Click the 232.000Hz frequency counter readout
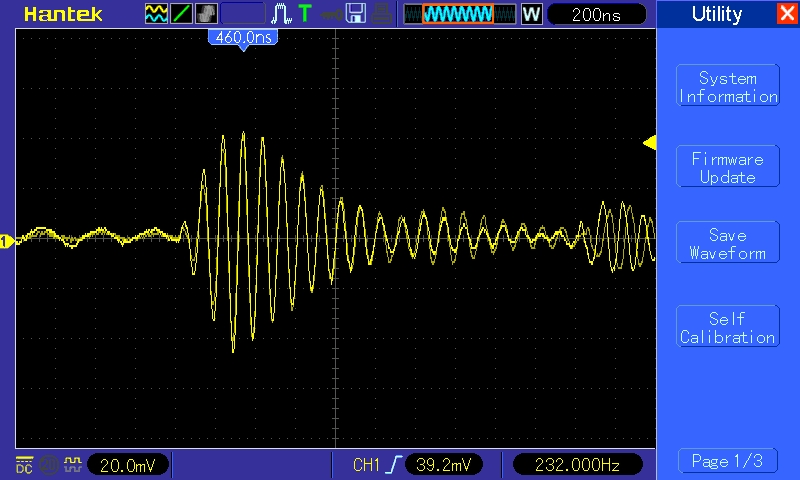 point(577,465)
